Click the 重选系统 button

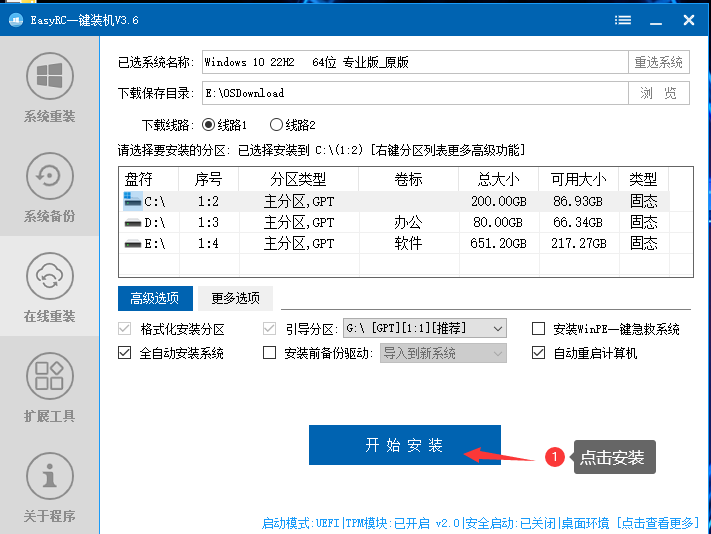(x=659, y=62)
